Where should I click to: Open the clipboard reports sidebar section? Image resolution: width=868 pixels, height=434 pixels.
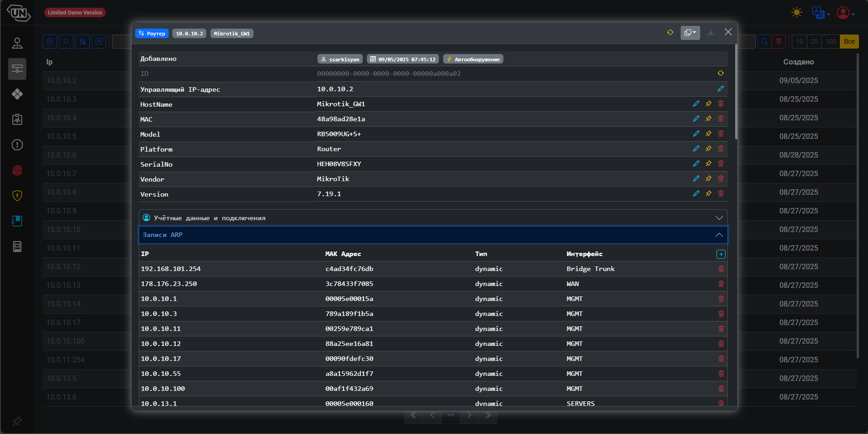tap(17, 119)
